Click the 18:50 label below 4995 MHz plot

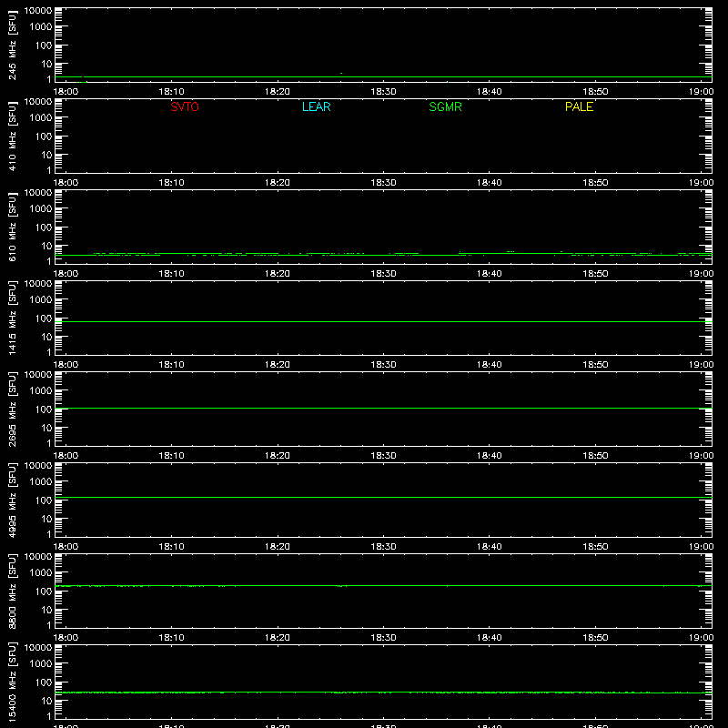tap(595, 547)
